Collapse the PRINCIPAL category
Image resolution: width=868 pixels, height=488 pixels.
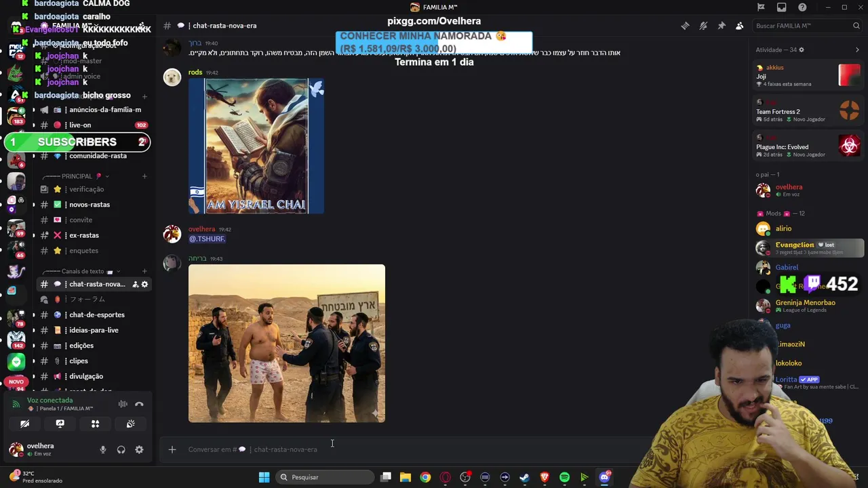coord(76,176)
